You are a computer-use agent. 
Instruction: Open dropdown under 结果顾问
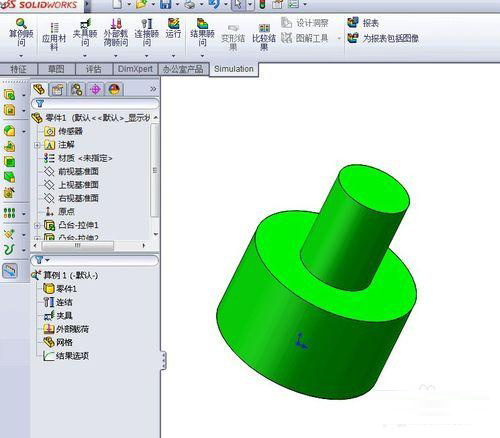pos(202,56)
